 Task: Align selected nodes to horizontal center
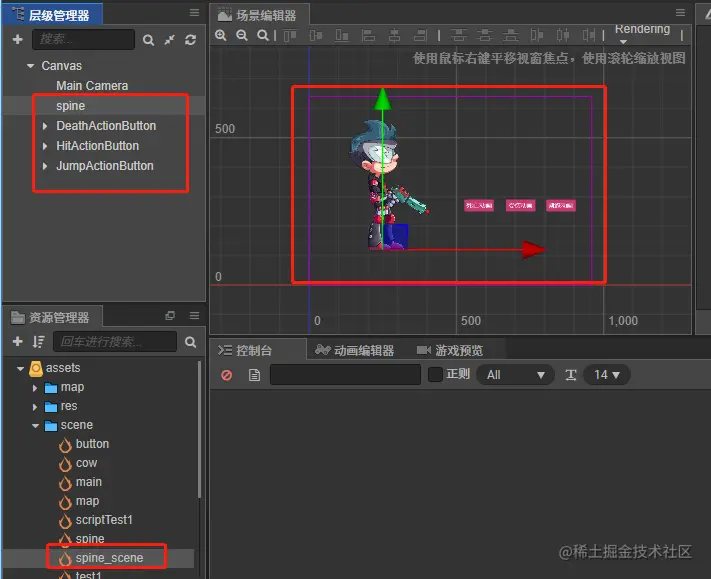coord(394,35)
